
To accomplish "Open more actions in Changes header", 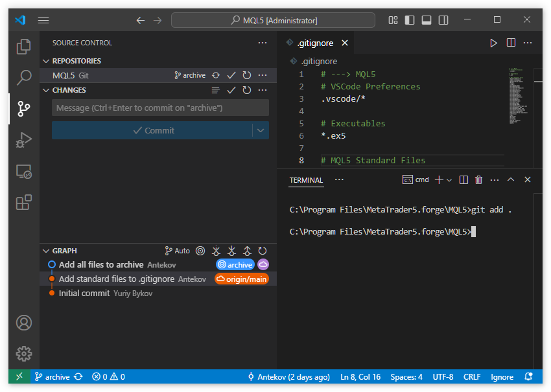I will tap(263, 90).
